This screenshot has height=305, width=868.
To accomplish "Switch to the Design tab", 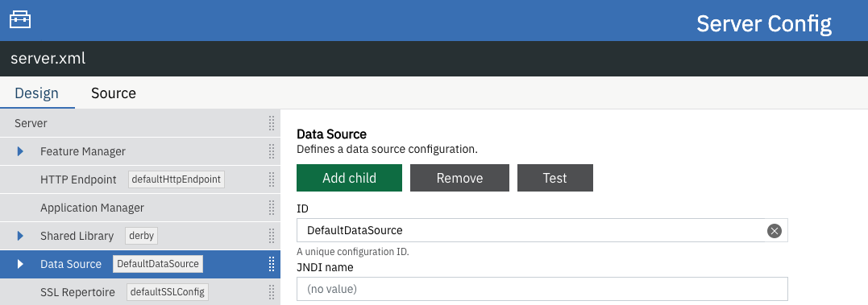I will coord(36,93).
